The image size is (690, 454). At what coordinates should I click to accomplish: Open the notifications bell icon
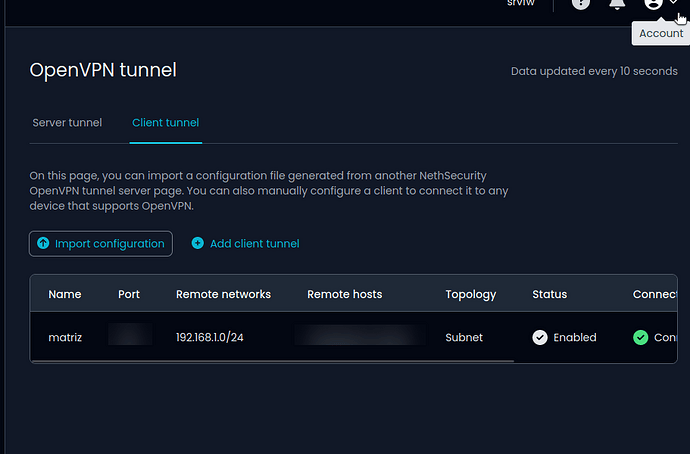pyautogui.click(x=617, y=4)
